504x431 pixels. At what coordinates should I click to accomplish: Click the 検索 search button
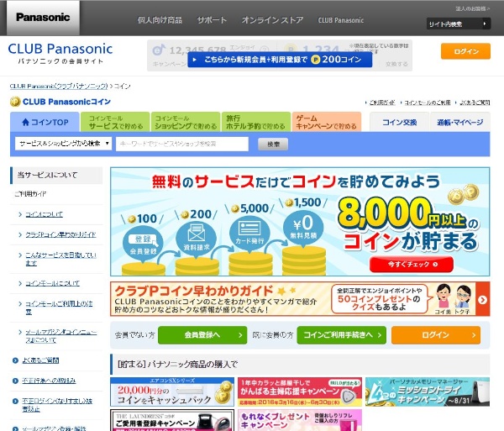pyautogui.click(x=273, y=144)
